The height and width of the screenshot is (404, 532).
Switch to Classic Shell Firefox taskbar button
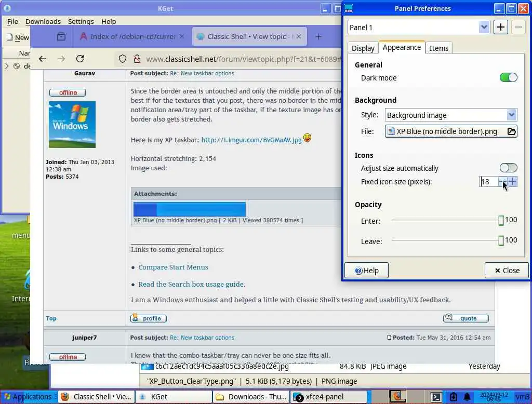[97, 397]
